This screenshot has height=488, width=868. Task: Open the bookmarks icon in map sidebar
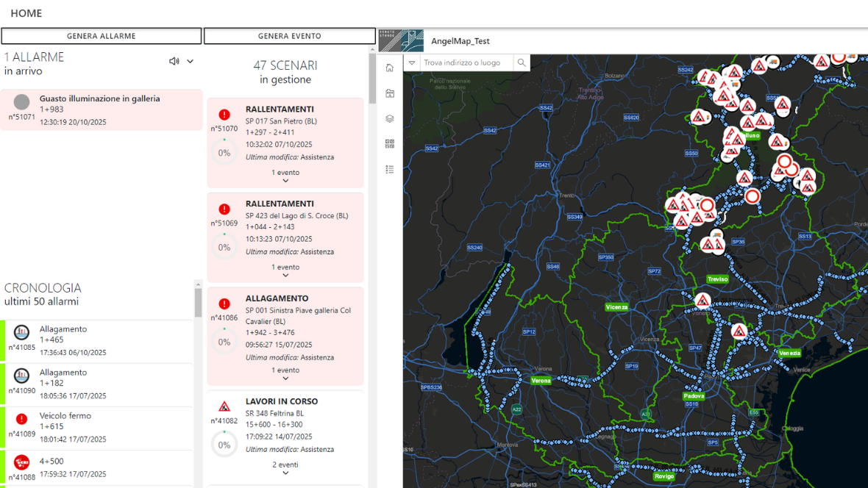point(390,93)
